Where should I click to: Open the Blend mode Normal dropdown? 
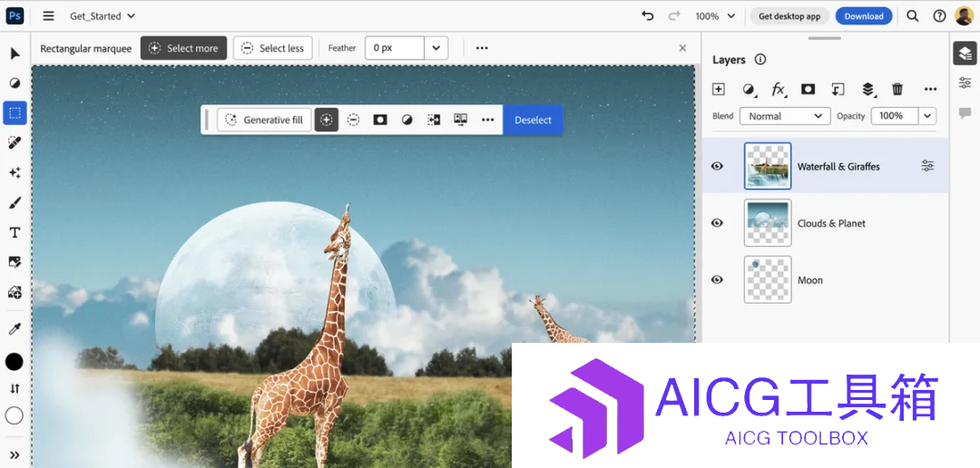tap(785, 116)
